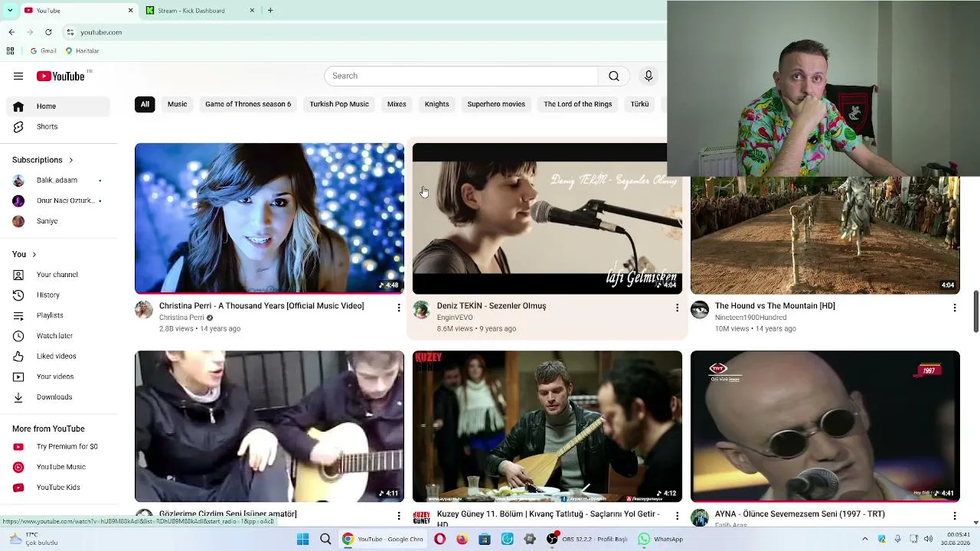Filter feed by Knights chip
Screen dimensions: 980x551
coord(437,104)
